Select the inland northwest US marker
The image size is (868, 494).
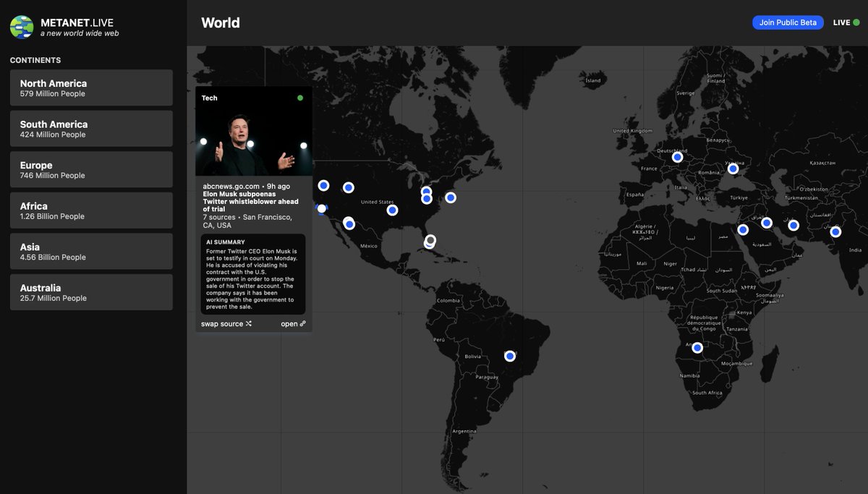[x=349, y=188]
